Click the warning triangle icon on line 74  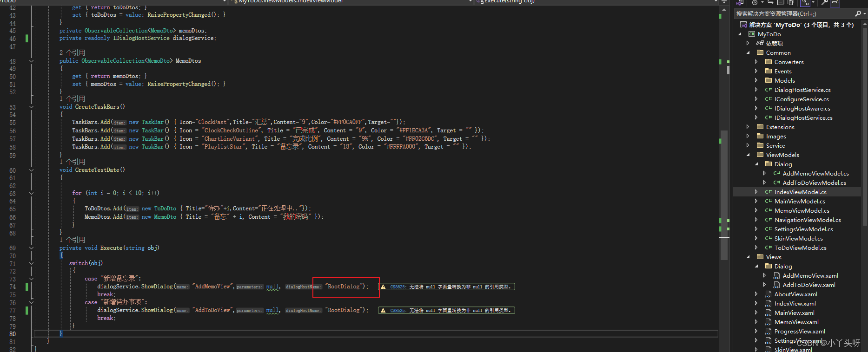click(383, 287)
